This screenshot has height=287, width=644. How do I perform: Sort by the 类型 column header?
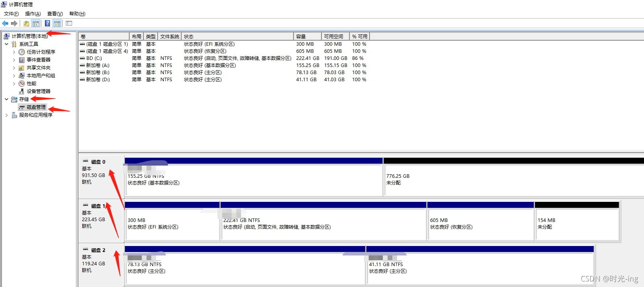(151, 36)
